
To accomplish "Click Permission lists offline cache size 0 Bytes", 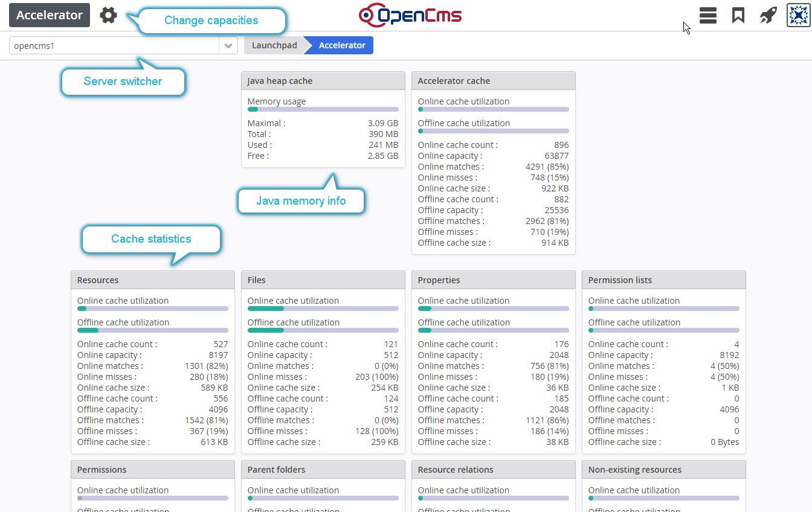I will coord(724,442).
